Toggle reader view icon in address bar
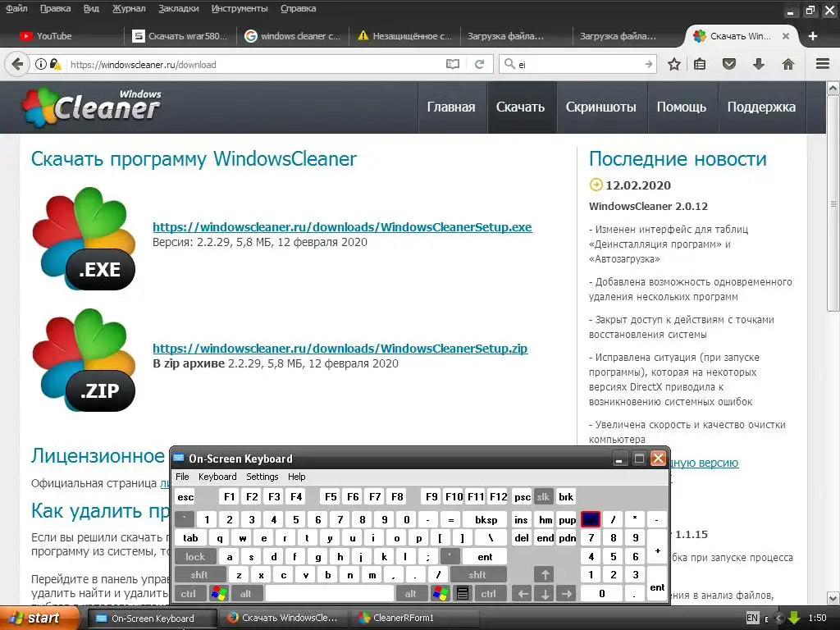The width and height of the screenshot is (840, 630). tap(453, 64)
